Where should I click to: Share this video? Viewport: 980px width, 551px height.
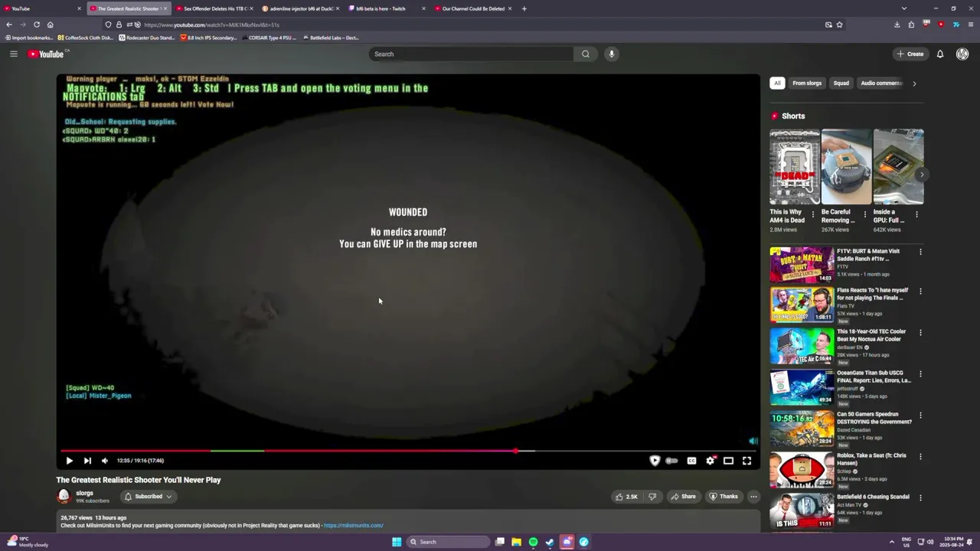pos(684,497)
